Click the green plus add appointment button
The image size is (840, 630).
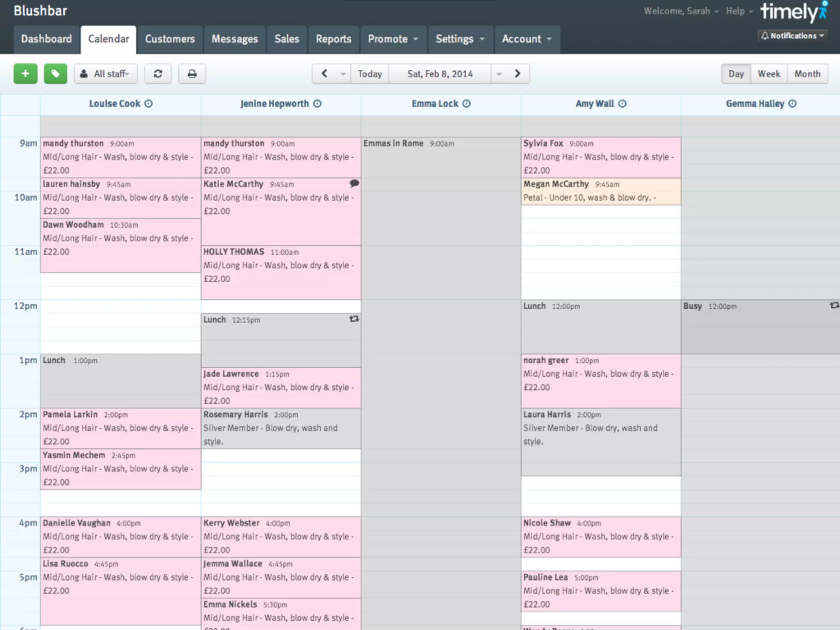tap(25, 74)
